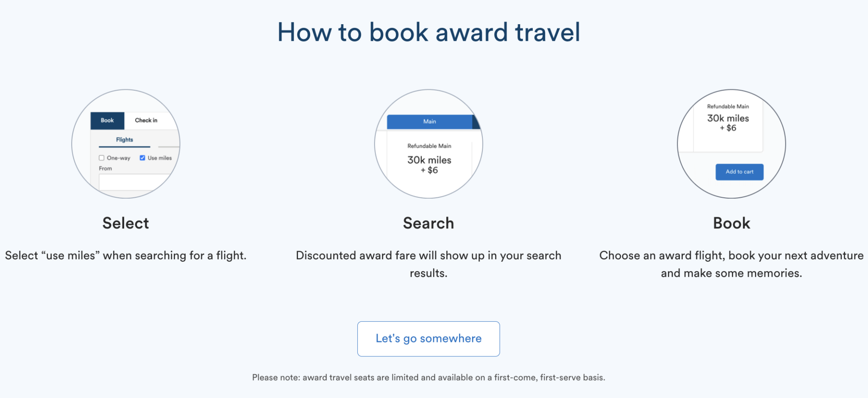Click the "How to book award travel" title
Screen dimensions: 868x398
click(x=428, y=32)
